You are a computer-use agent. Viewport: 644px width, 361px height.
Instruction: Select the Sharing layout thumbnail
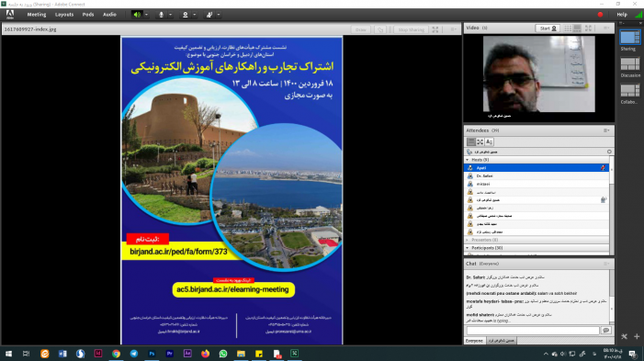coord(629,38)
